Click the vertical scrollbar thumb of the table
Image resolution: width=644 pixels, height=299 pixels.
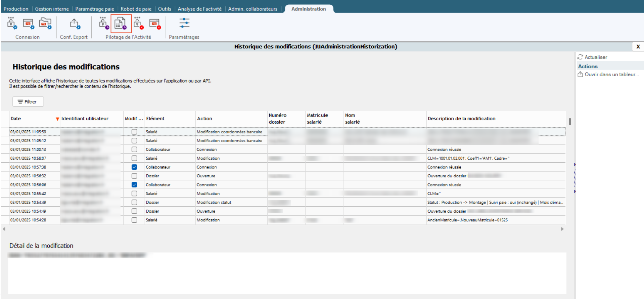coord(570,121)
